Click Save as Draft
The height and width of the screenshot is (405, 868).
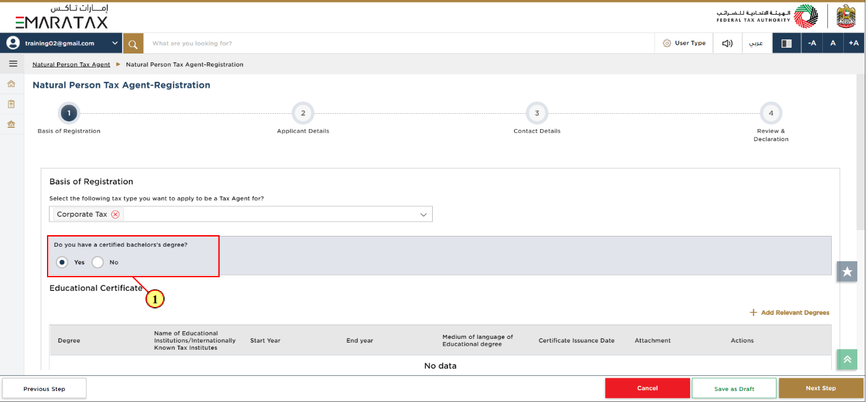tap(734, 388)
